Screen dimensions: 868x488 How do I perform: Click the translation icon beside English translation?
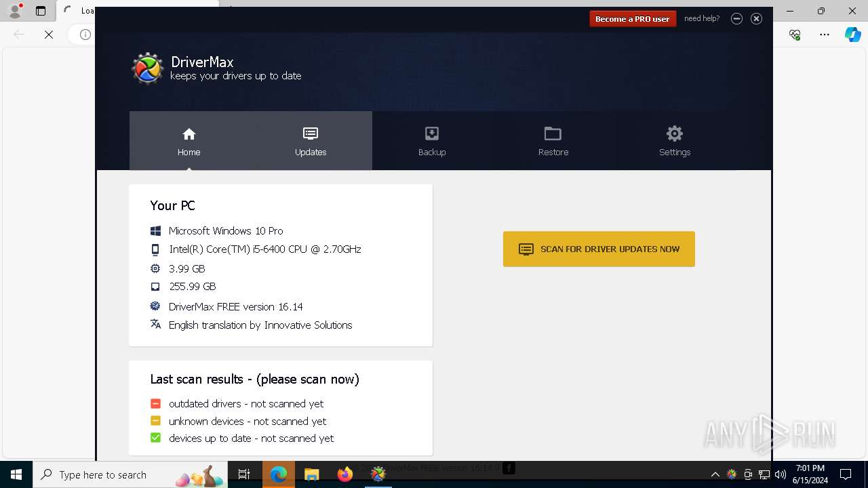[155, 324]
